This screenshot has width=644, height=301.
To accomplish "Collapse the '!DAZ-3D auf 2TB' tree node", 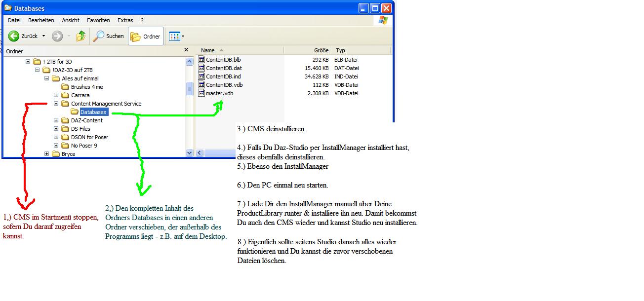I will (x=38, y=70).
